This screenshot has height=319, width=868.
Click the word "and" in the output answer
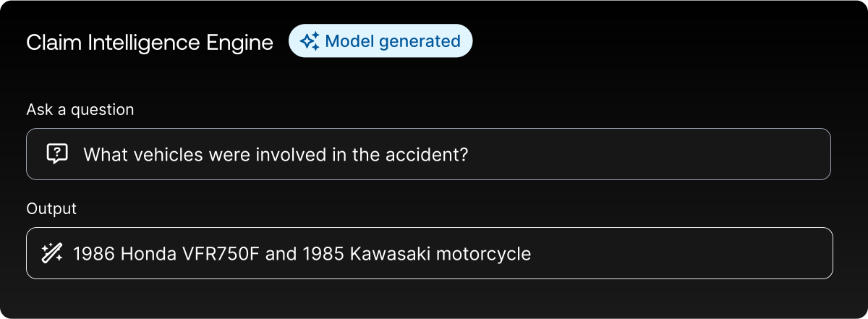point(281,254)
